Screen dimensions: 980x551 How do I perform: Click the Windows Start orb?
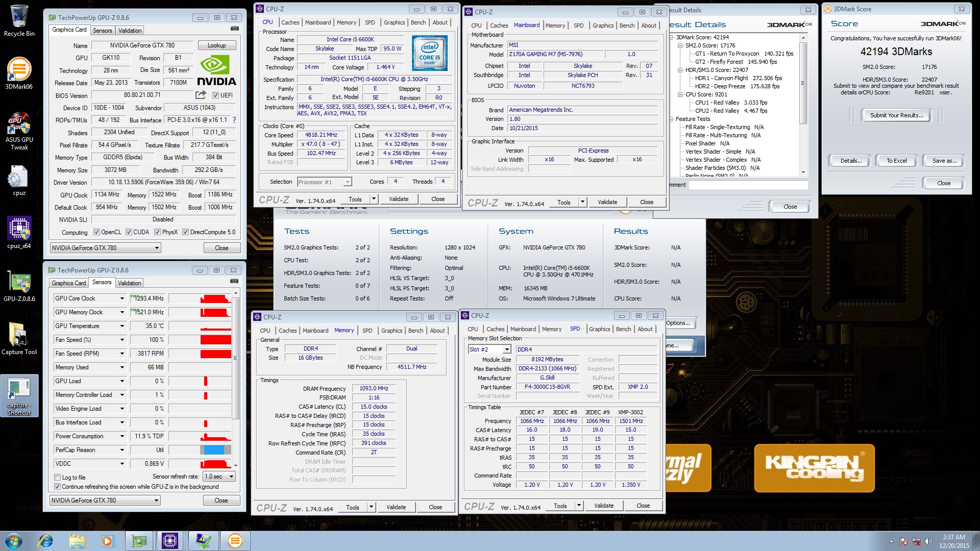(x=14, y=541)
